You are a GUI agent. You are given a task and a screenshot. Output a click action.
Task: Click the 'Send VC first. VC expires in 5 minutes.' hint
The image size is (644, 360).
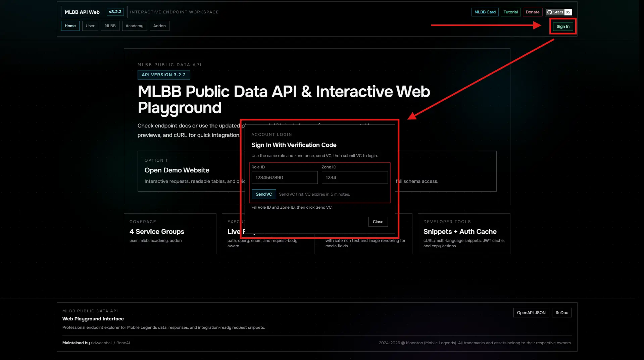coord(314,194)
